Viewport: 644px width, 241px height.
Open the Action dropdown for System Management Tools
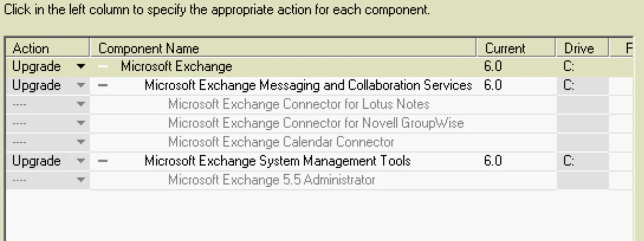[81, 161]
